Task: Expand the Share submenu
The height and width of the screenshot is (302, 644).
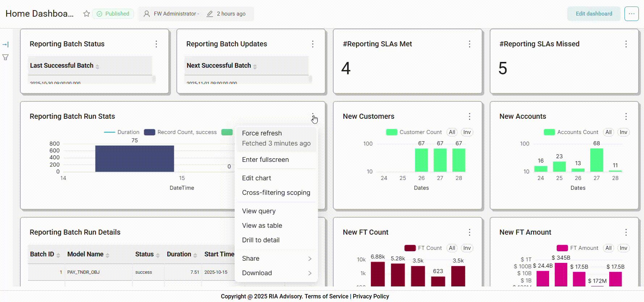Action: click(x=276, y=259)
